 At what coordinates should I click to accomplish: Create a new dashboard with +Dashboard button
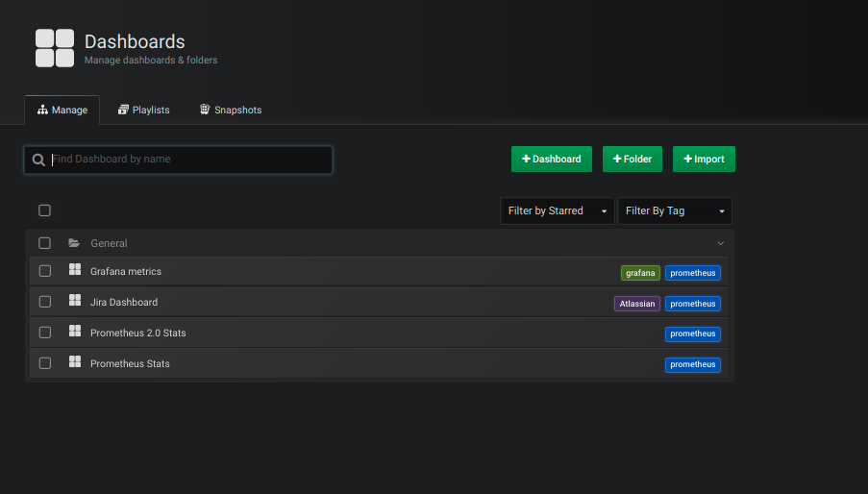[552, 160]
